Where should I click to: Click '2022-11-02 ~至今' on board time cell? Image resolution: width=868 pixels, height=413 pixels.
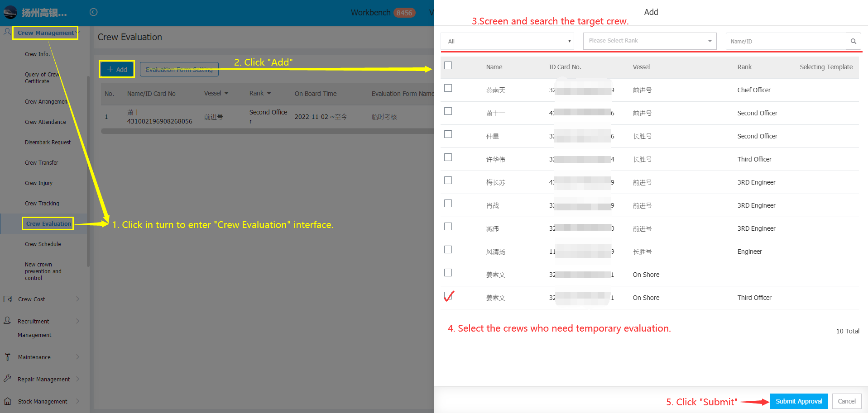321,117
